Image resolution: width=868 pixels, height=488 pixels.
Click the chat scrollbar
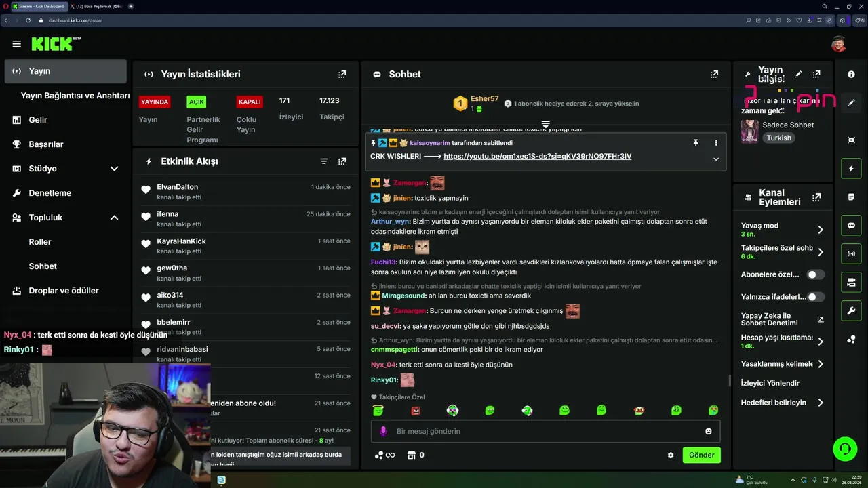click(730, 381)
